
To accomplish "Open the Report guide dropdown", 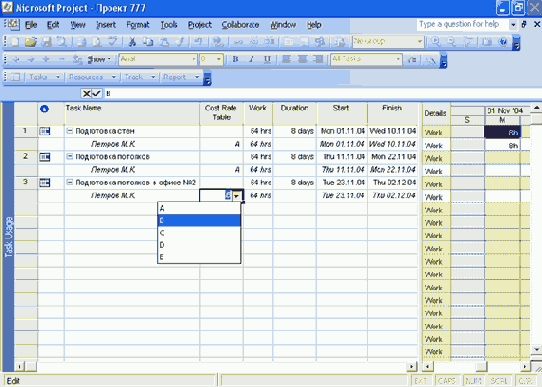I will [x=181, y=77].
